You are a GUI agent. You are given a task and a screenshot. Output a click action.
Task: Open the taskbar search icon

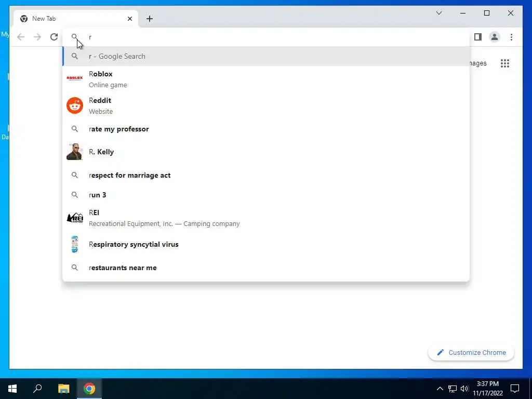coord(37,389)
